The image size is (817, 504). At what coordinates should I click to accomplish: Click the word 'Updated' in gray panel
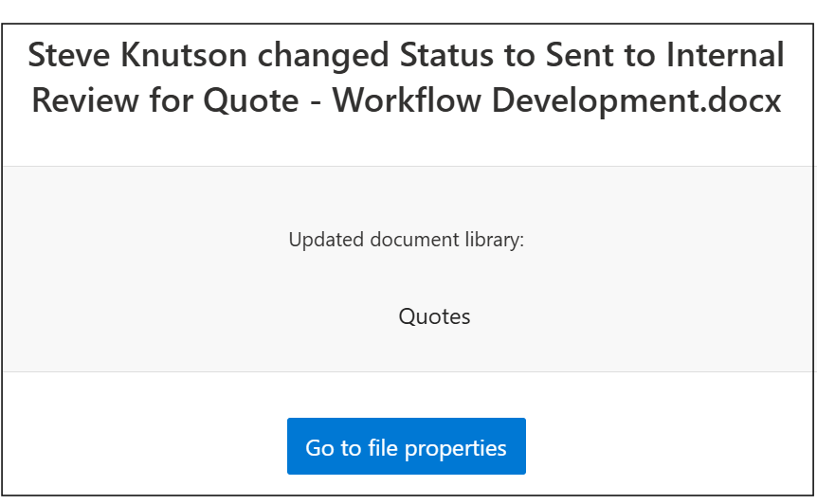point(324,240)
